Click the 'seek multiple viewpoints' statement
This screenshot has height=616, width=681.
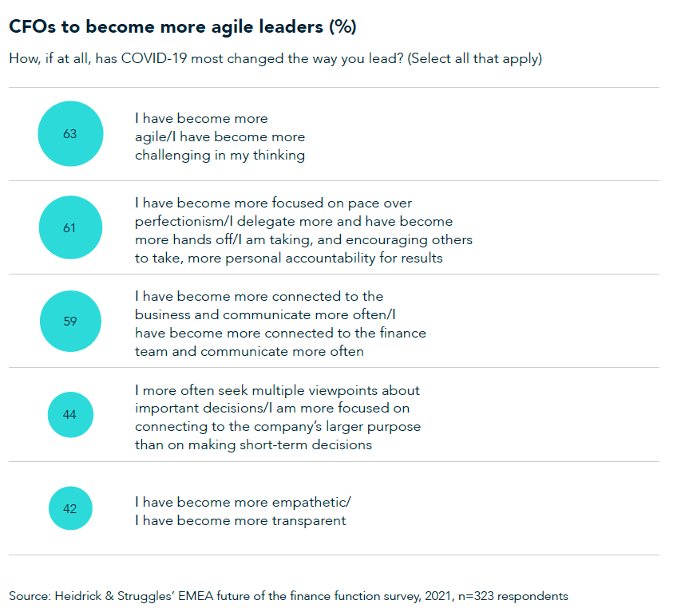tap(277, 417)
